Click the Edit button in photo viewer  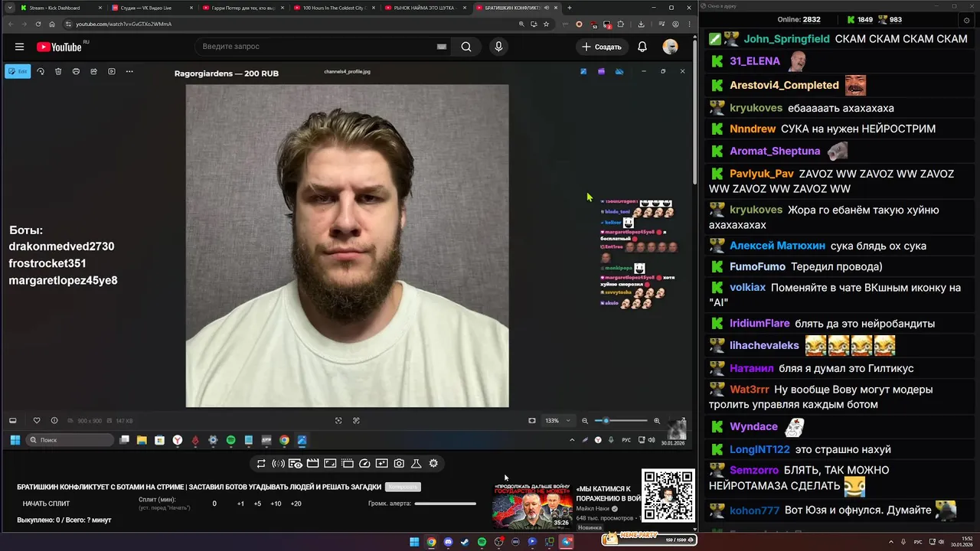click(18, 71)
